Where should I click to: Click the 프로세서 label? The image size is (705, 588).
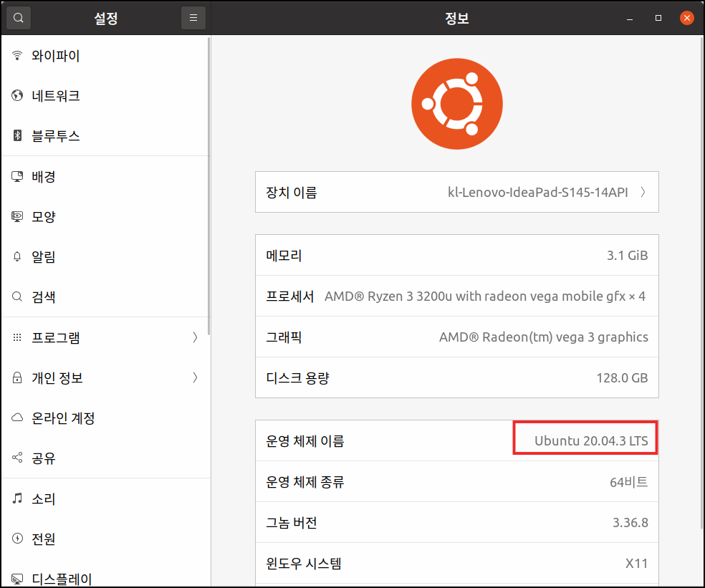(289, 297)
